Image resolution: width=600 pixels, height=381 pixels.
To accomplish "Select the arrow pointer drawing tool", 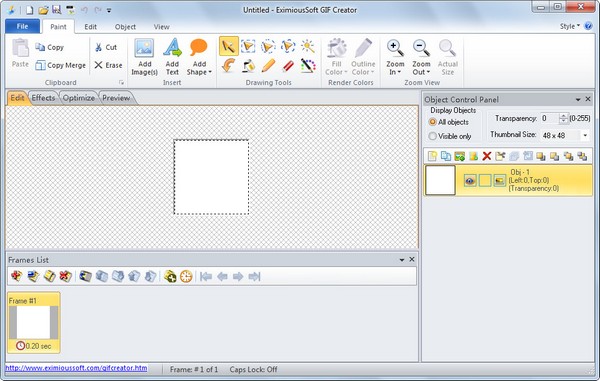I will point(228,47).
